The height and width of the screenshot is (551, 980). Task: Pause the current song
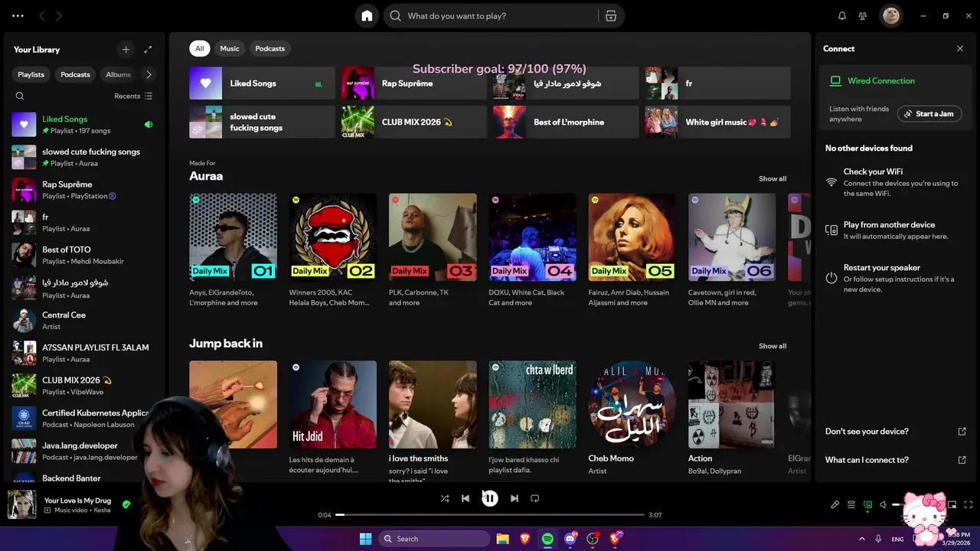coord(490,498)
